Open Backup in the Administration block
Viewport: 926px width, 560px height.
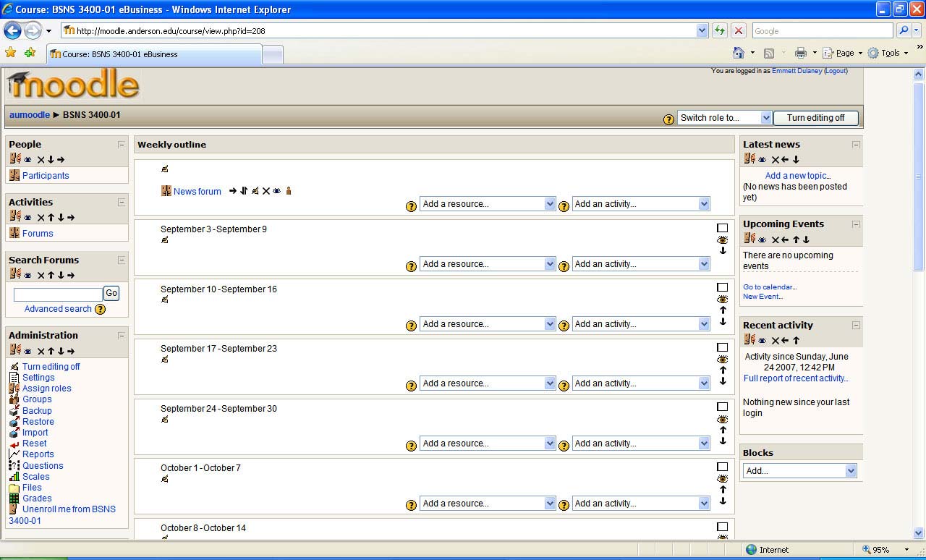click(x=37, y=411)
